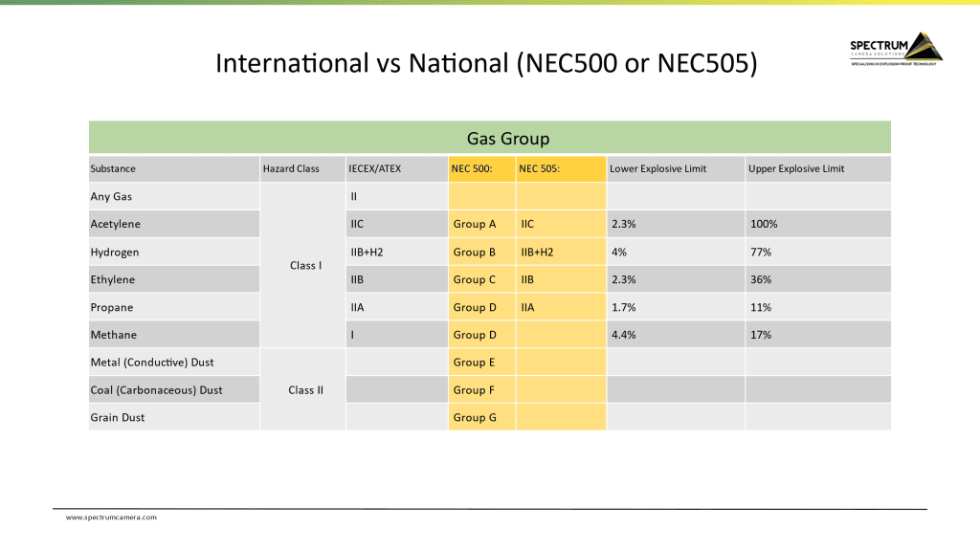Screen dimensions: 980x551
Task: Click the slide title text
Action: pos(486,63)
